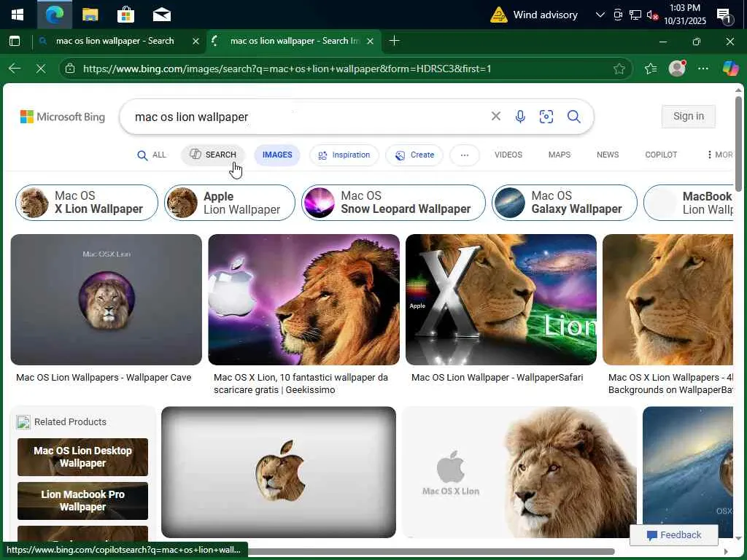
Task: Launch Microsoft Store from the taskbar
Action: click(125, 15)
